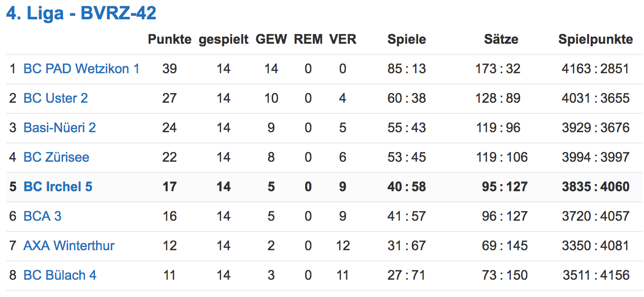Click the 4163 : 2851 Spielpunkte cell
644x297 pixels.
click(596, 69)
